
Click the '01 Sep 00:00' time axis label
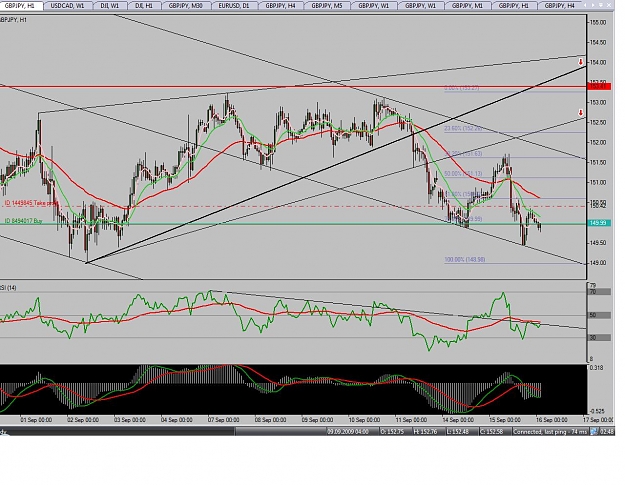pos(36,420)
